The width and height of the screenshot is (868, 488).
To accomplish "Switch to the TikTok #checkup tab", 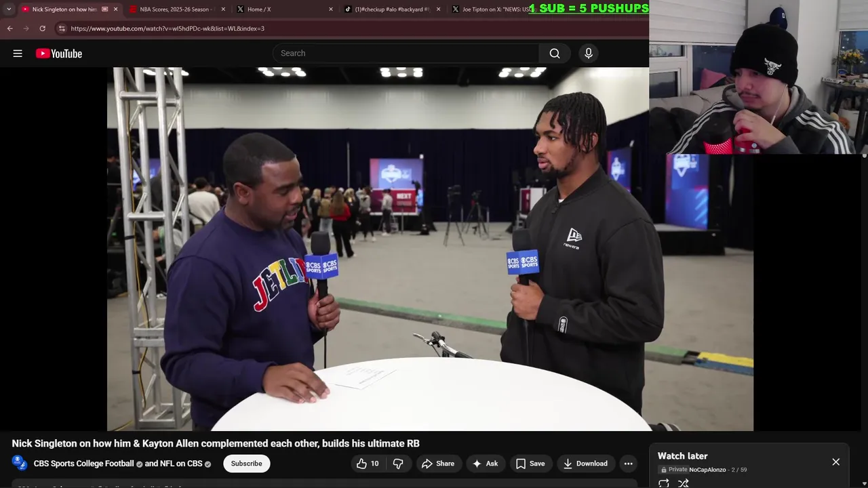I will [393, 9].
